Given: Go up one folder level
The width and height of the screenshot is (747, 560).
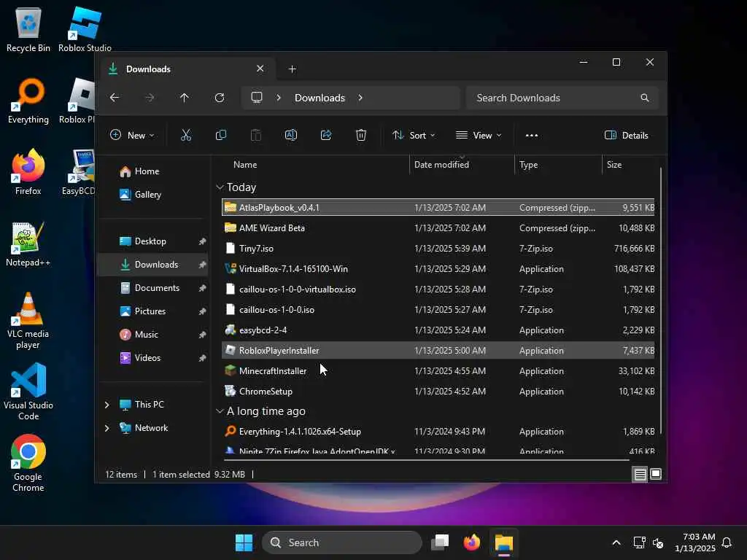Looking at the screenshot, I should pyautogui.click(x=185, y=98).
